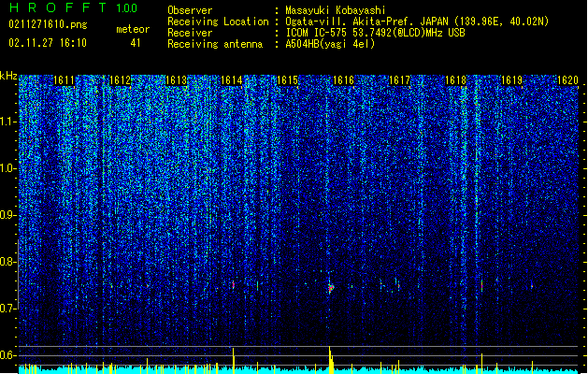Click the 0.7 kHz axis label

click(x=8, y=309)
